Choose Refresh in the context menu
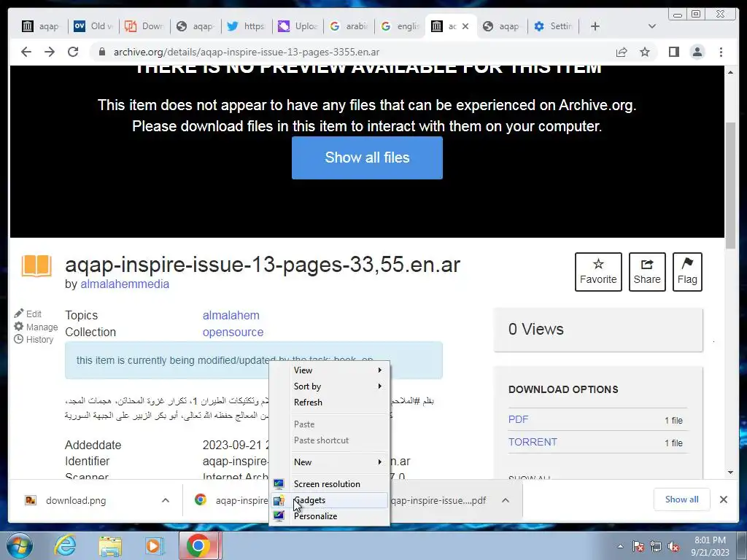Viewport: 747px width, 560px height. point(329,402)
